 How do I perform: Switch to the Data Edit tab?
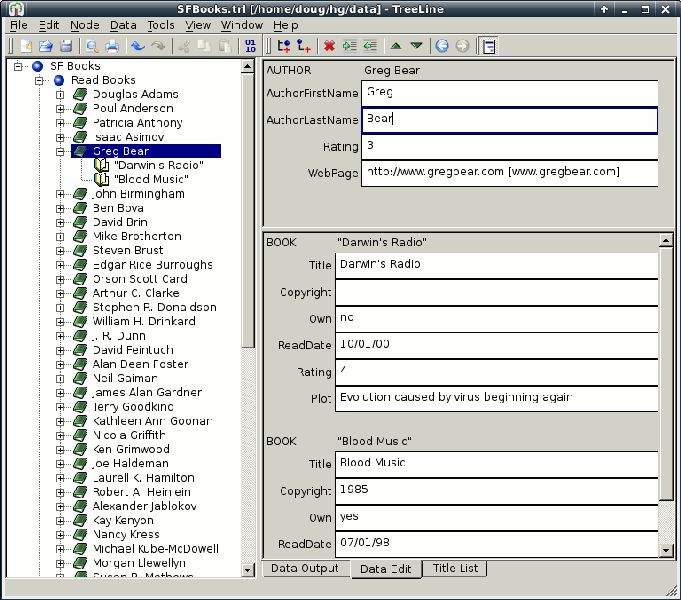[x=386, y=569]
